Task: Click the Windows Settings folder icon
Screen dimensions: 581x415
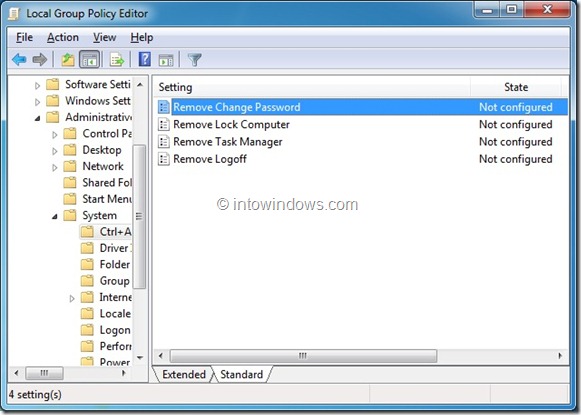Action: tap(53, 101)
